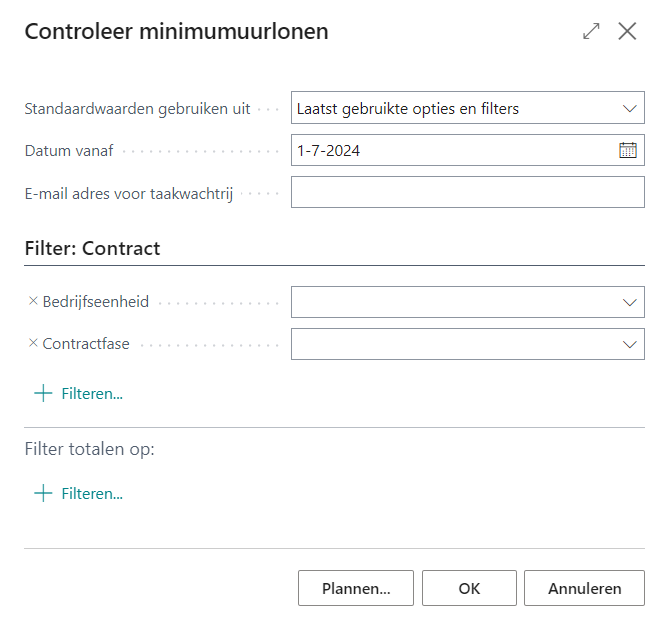Click the Filter: Contract section header
Image resolution: width=672 pixels, height=625 pixels.
point(92,248)
